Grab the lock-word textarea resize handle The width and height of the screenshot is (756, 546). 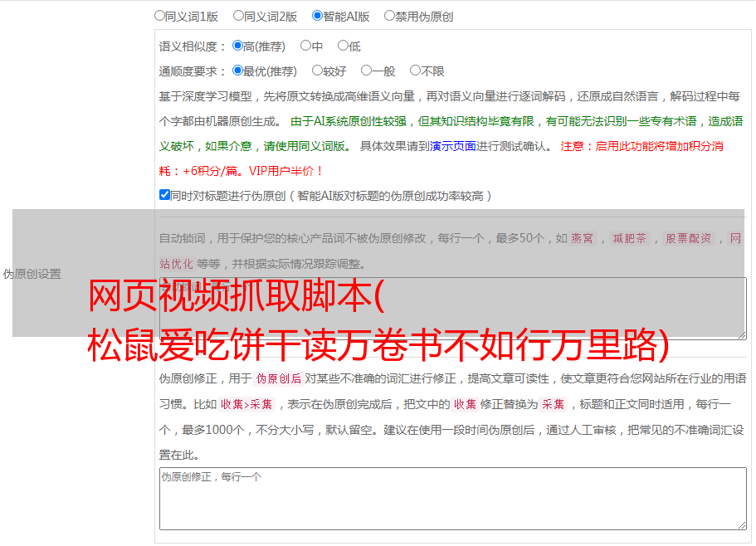click(741, 334)
